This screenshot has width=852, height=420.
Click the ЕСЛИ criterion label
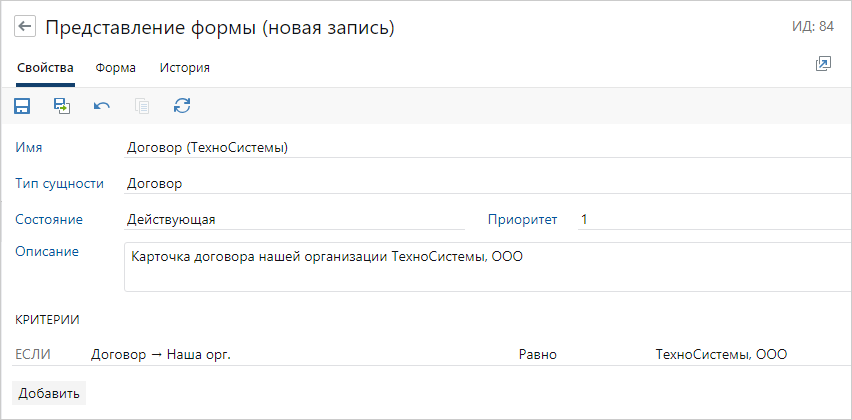click(x=33, y=354)
